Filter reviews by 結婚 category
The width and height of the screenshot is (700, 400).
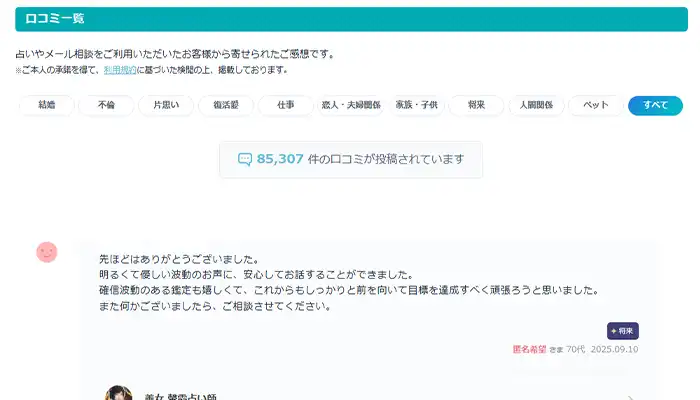(x=46, y=105)
